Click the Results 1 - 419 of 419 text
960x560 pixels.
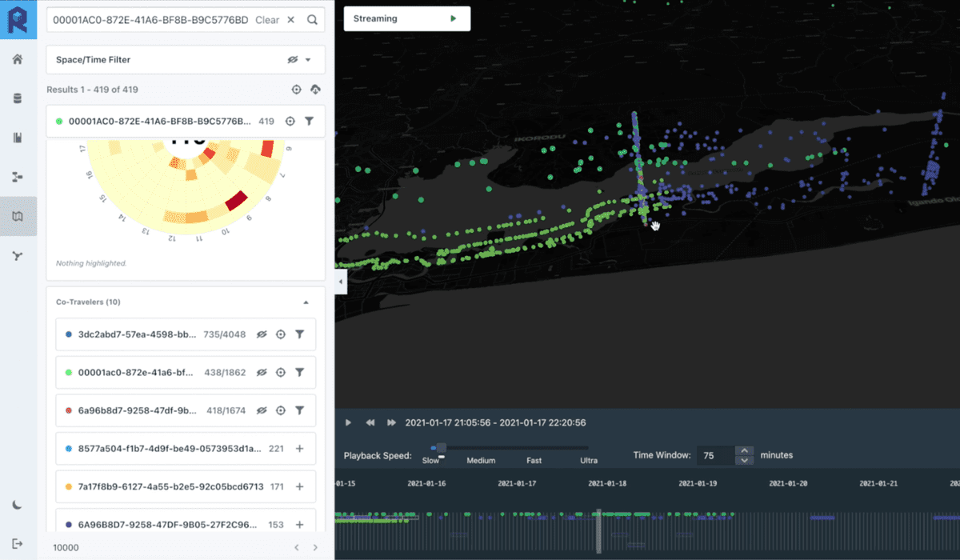(92, 90)
